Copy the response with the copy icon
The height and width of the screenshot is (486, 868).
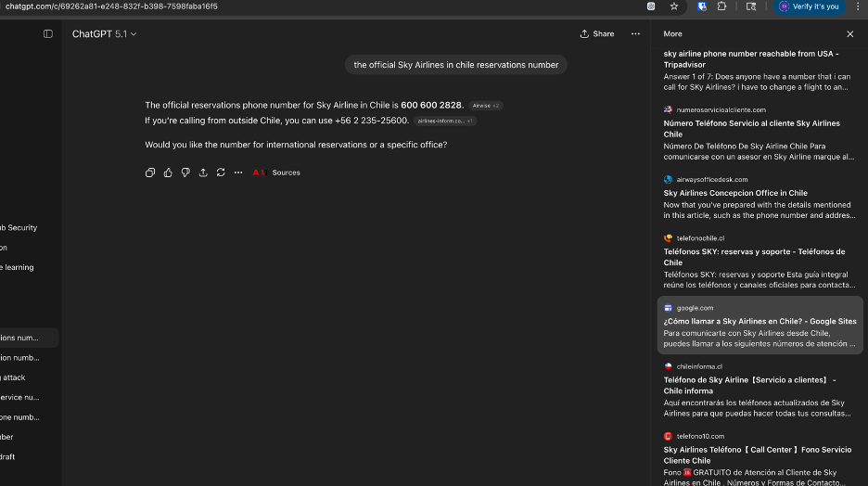click(150, 173)
